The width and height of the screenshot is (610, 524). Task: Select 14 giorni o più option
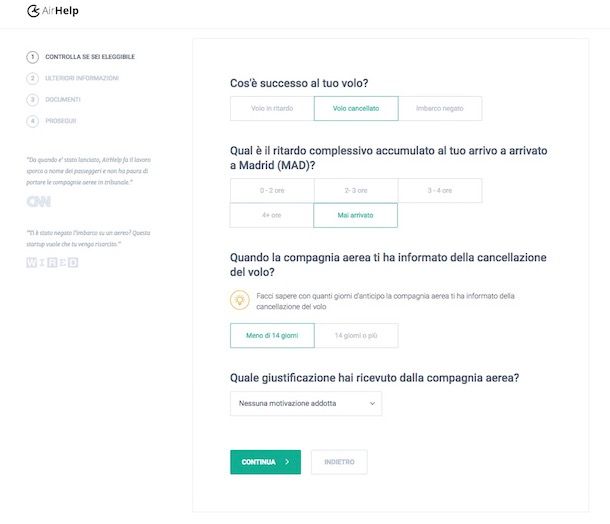[356, 335]
